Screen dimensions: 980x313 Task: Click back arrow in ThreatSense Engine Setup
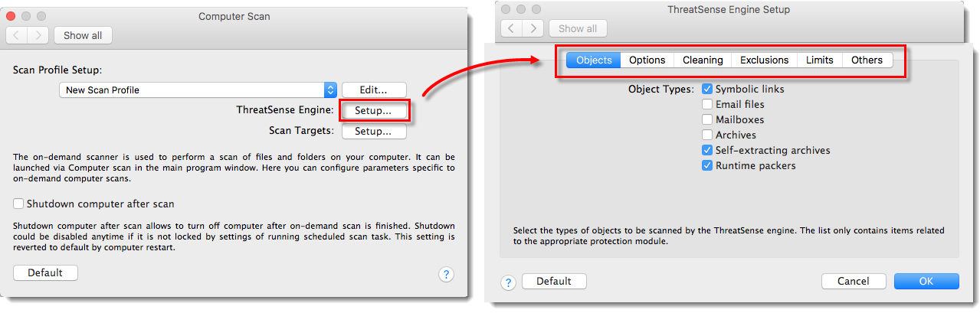(x=513, y=28)
